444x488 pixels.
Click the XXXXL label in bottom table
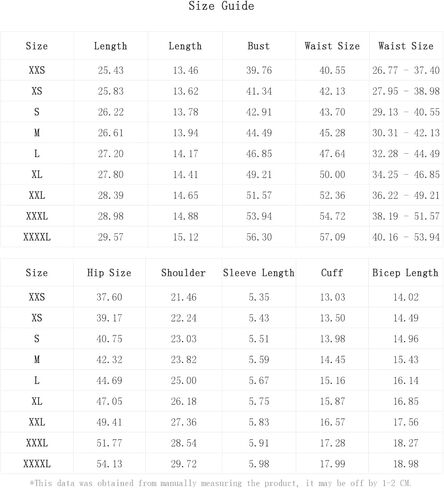coord(37,464)
